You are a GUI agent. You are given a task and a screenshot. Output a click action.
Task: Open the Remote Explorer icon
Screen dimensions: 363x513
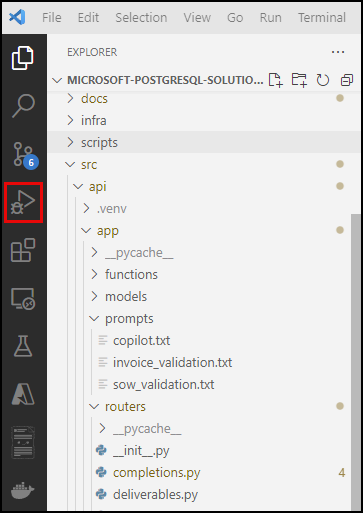(x=23, y=299)
